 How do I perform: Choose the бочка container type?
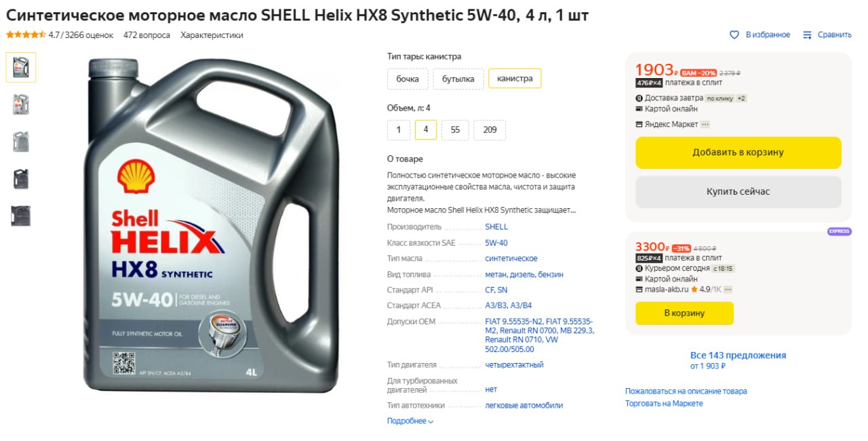tap(408, 79)
